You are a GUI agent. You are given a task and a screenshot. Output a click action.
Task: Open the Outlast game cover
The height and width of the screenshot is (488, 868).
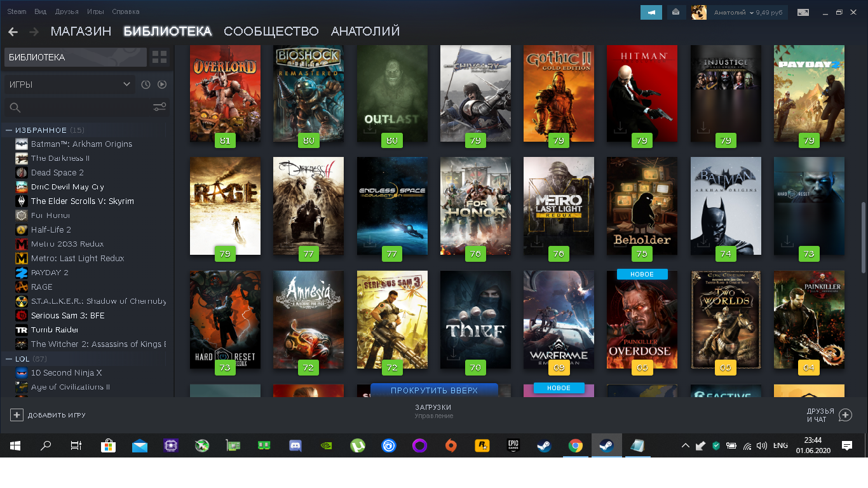coord(392,93)
